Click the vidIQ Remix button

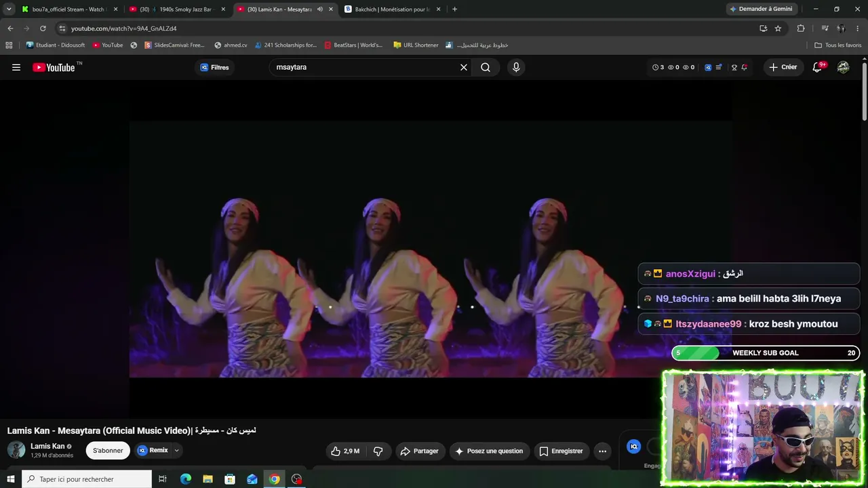153,450
